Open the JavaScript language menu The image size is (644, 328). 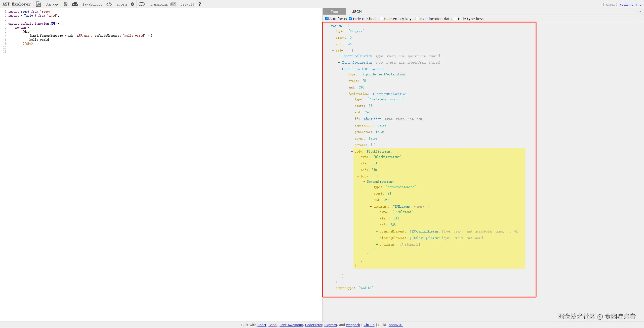point(92,4)
